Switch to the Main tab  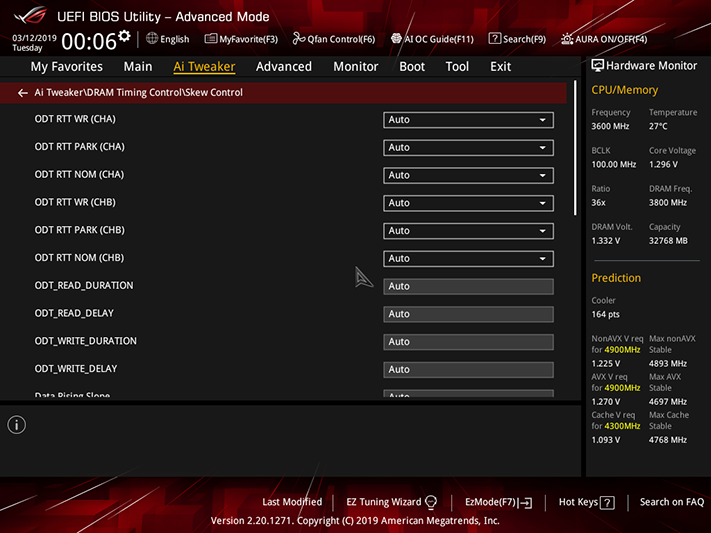(138, 67)
